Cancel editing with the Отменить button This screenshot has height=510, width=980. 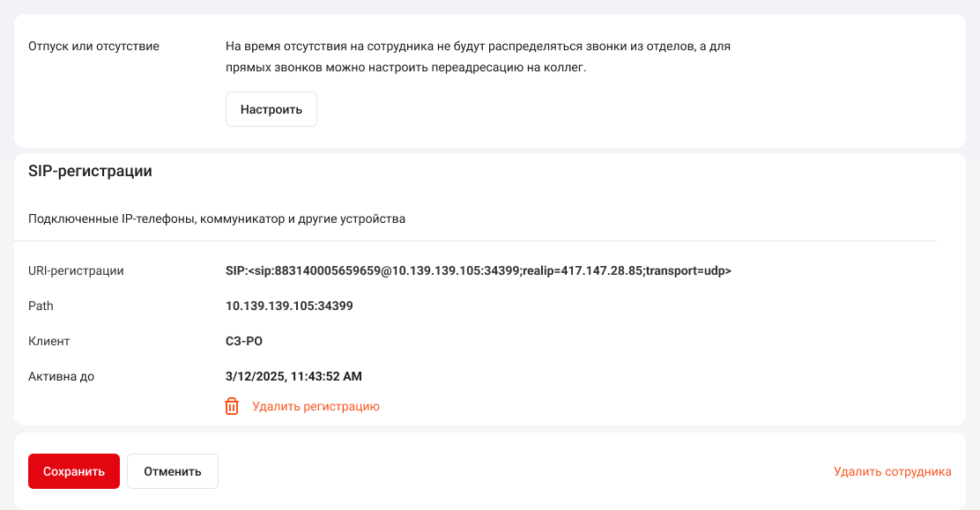tap(173, 471)
